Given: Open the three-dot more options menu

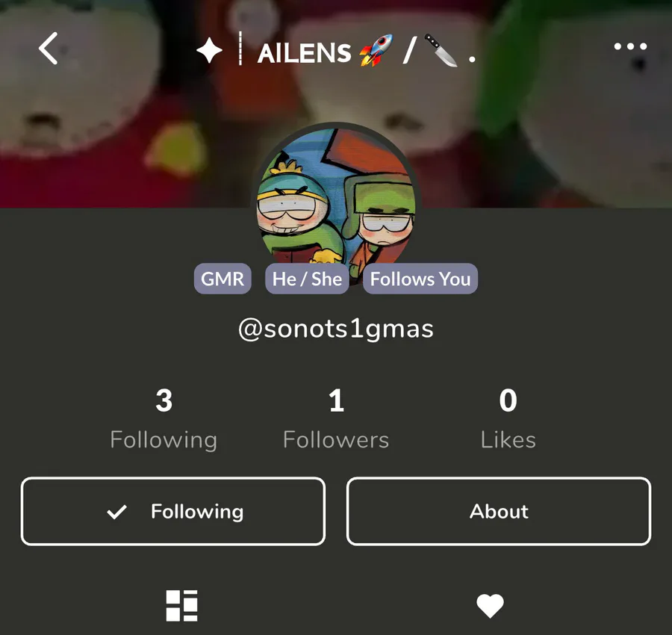Looking at the screenshot, I should tap(630, 46).
